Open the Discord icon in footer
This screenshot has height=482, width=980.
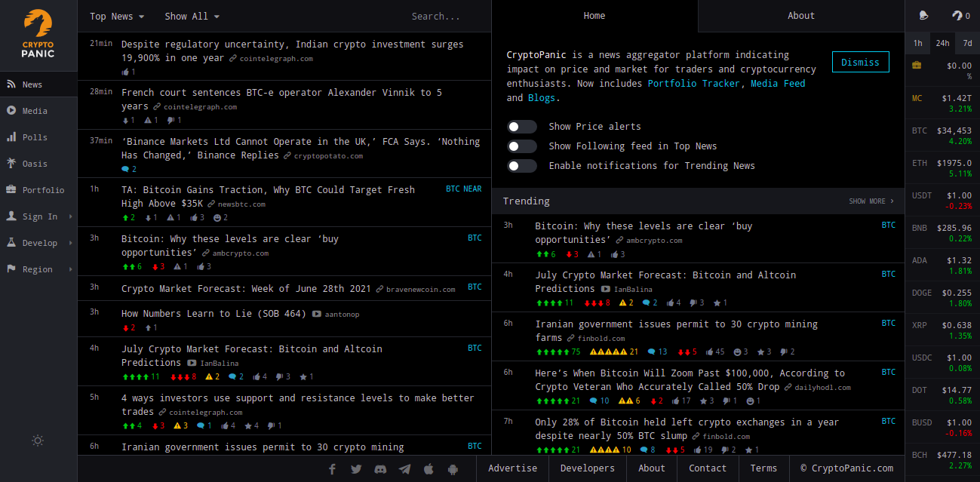coord(380,468)
